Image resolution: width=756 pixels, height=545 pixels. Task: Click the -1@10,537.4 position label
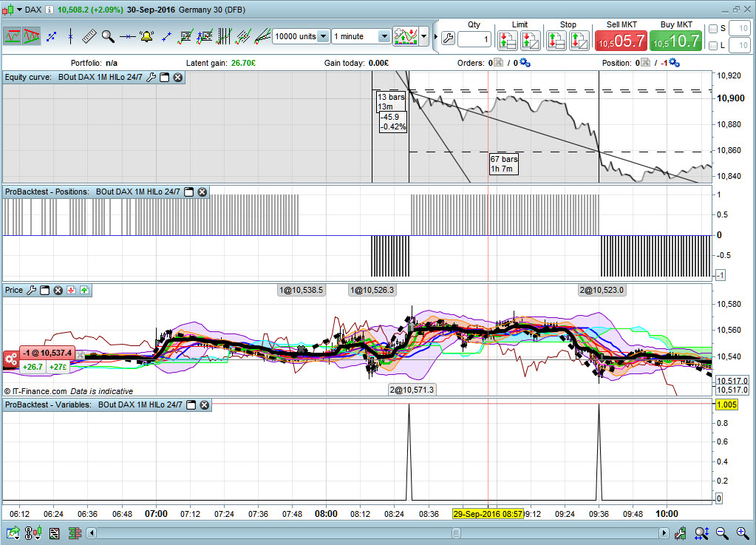48,353
